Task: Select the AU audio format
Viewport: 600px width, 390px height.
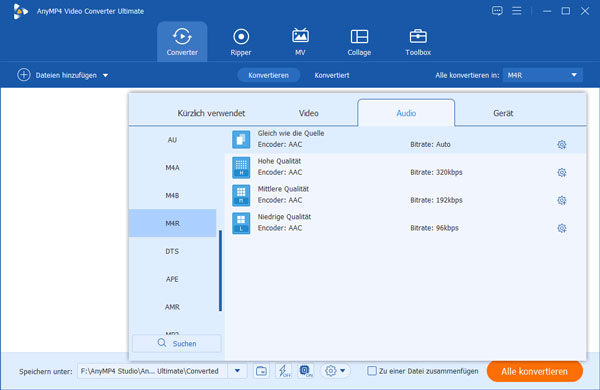Action: coord(172,140)
